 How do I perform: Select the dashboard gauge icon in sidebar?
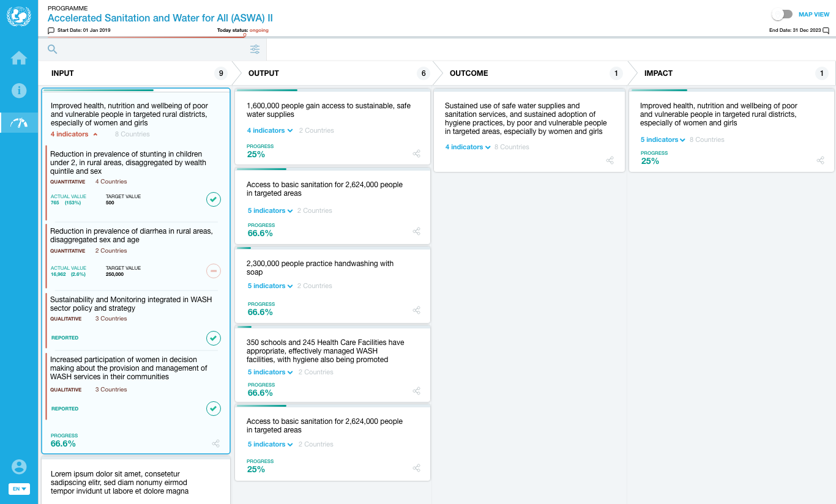pyautogui.click(x=19, y=123)
